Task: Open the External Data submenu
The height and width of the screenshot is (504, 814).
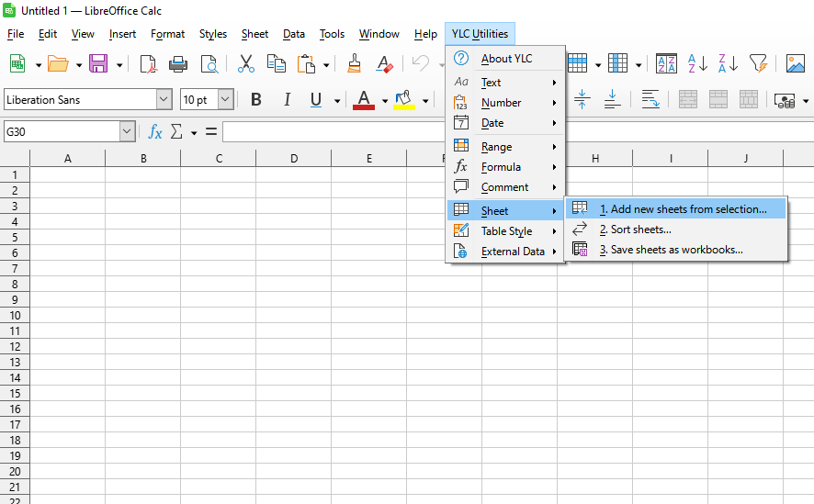Action: pyautogui.click(x=513, y=252)
